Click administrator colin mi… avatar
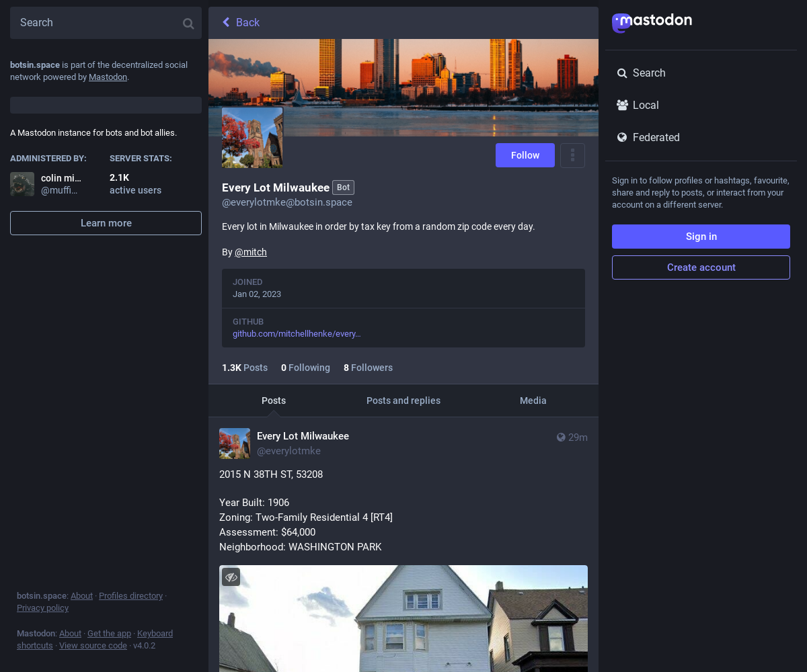The image size is (807, 672). (22, 184)
